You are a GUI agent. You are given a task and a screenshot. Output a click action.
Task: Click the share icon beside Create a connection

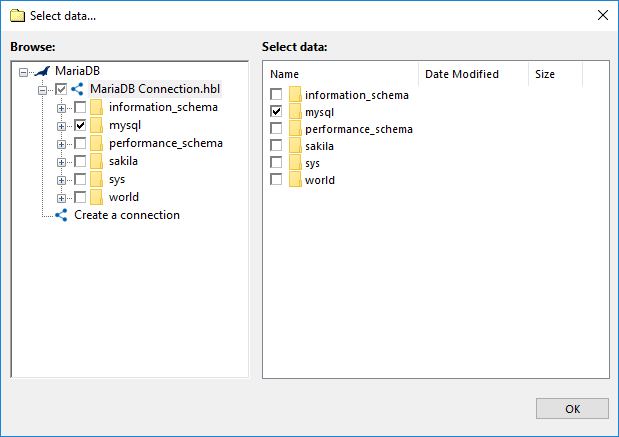pyautogui.click(x=61, y=215)
